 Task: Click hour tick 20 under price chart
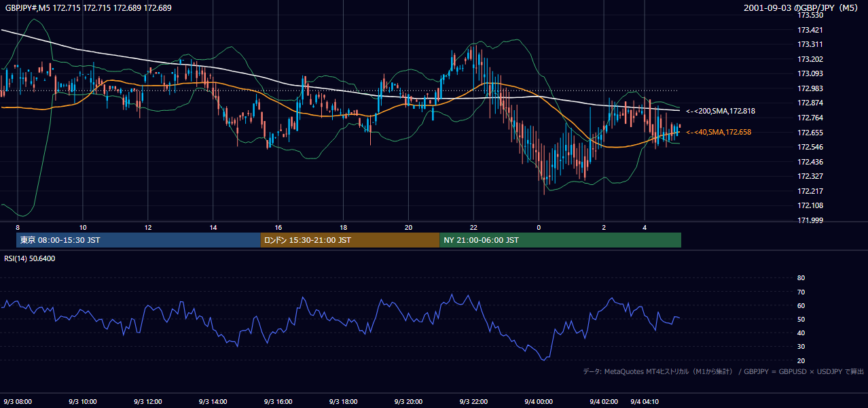[408, 227]
